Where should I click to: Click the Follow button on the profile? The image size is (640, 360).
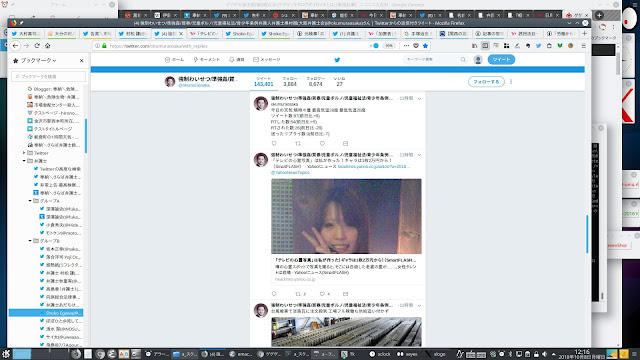[x=486, y=82]
